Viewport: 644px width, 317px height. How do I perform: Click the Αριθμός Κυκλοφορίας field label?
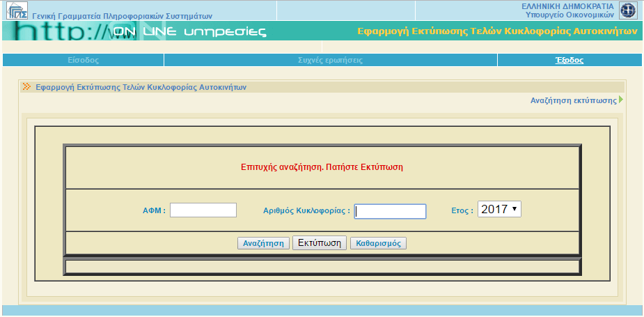pyautogui.click(x=306, y=210)
